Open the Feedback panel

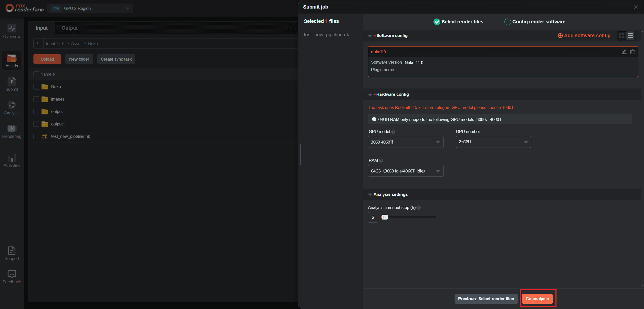[12, 277]
